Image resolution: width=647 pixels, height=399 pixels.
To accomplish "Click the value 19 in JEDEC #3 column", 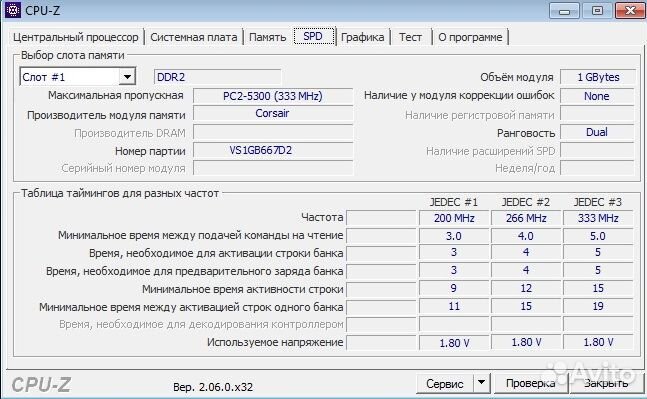I will tap(598, 306).
